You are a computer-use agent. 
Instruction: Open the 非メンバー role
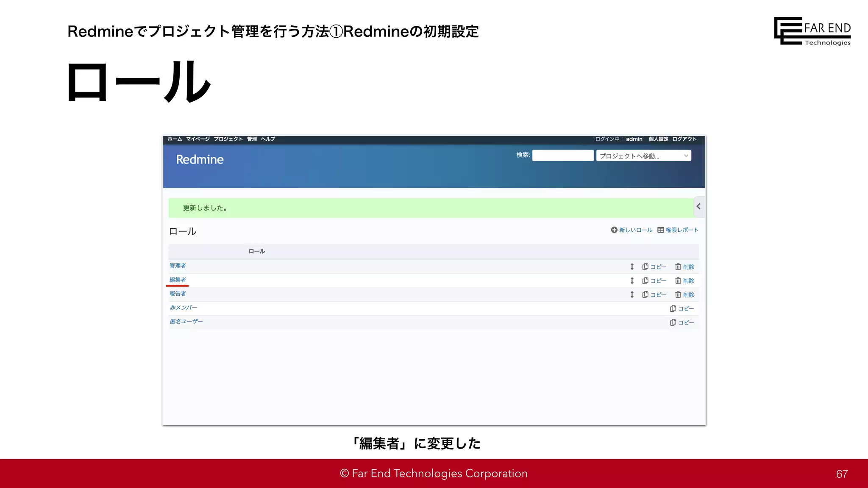click(x=183, y=308)
